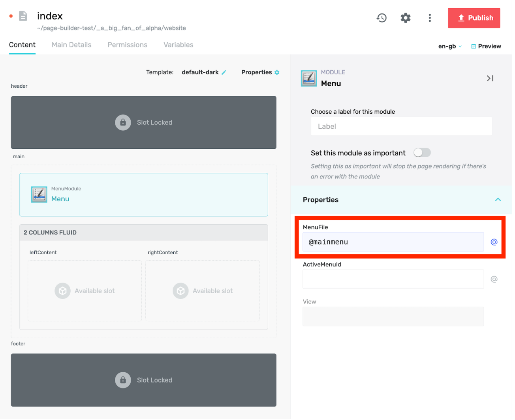Click the lock icon in header slot

coord(123,122)
